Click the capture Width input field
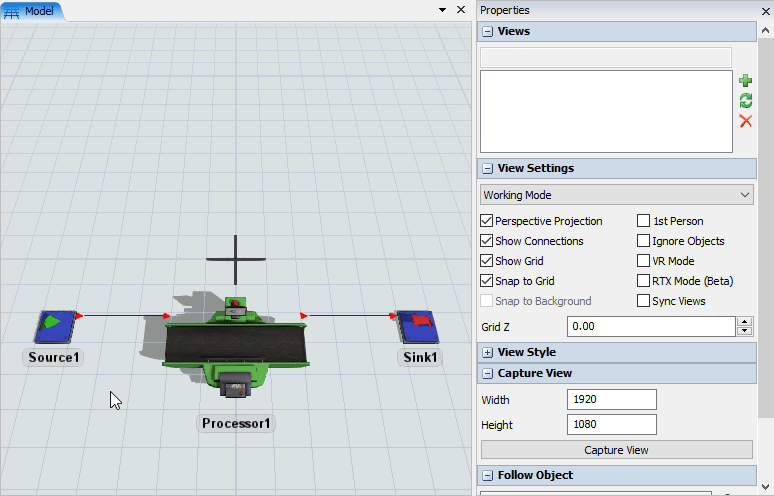This screenshot has height=496, width=774. tap(611, 400)
